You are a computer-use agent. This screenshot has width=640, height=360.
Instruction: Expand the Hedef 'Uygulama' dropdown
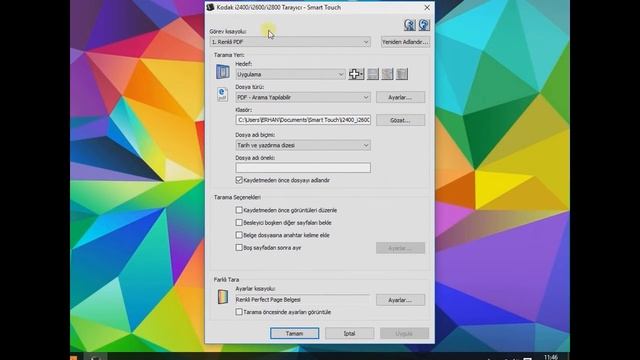pos(290,74)
